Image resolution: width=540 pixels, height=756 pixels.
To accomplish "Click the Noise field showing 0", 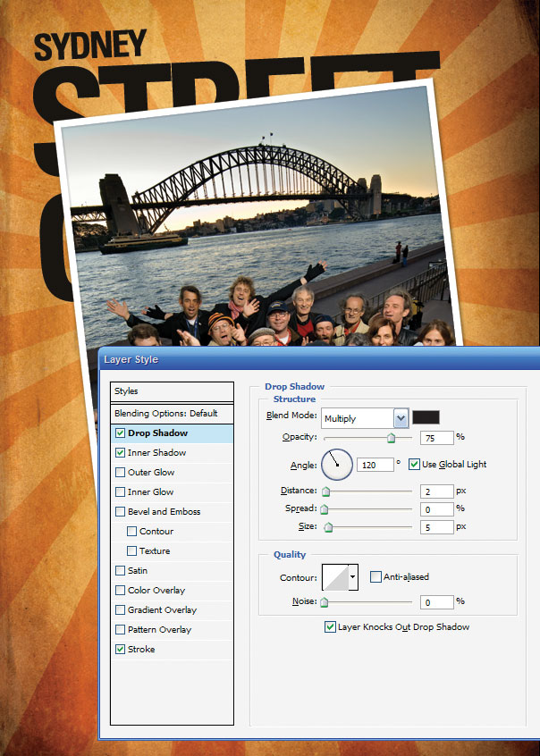I will tap(436, 602).
